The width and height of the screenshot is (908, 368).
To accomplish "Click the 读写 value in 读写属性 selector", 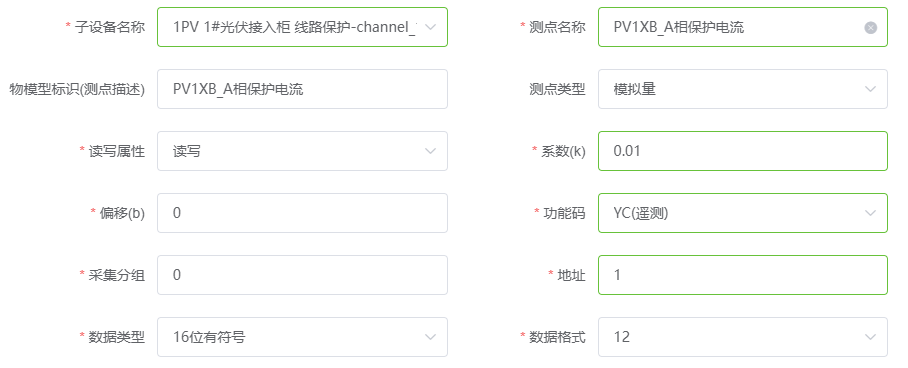I will point(187,151).
